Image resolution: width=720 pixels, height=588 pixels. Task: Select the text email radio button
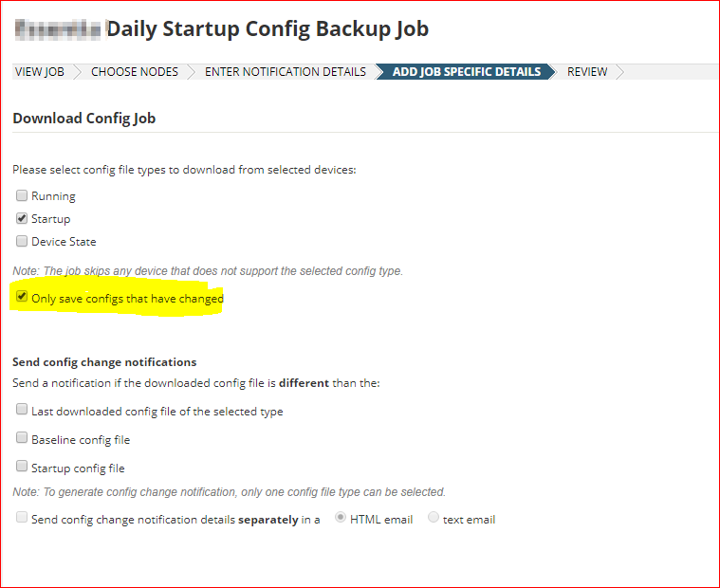(x=433, y=517)
